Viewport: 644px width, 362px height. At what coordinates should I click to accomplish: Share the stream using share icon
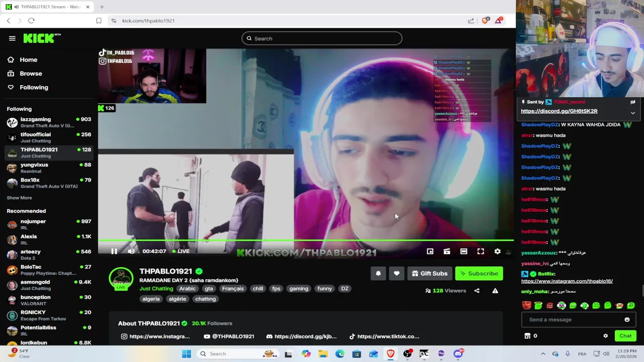477,291
